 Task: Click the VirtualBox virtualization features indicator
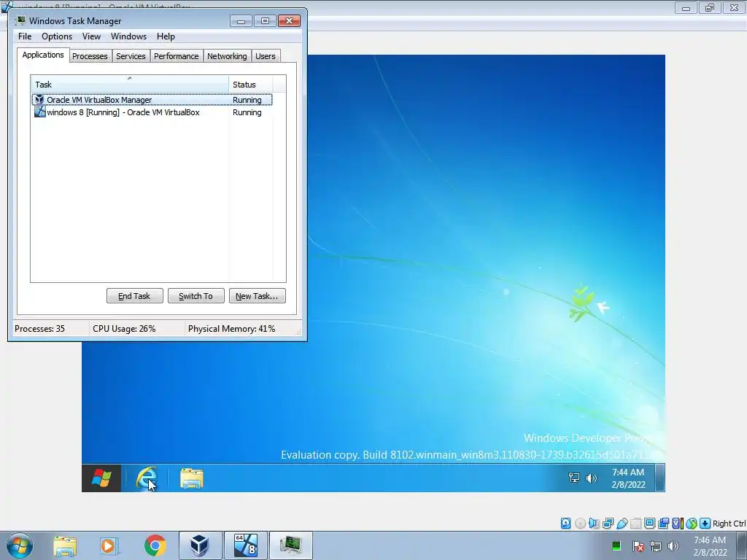pyautogui.click(x=678, y=524)
